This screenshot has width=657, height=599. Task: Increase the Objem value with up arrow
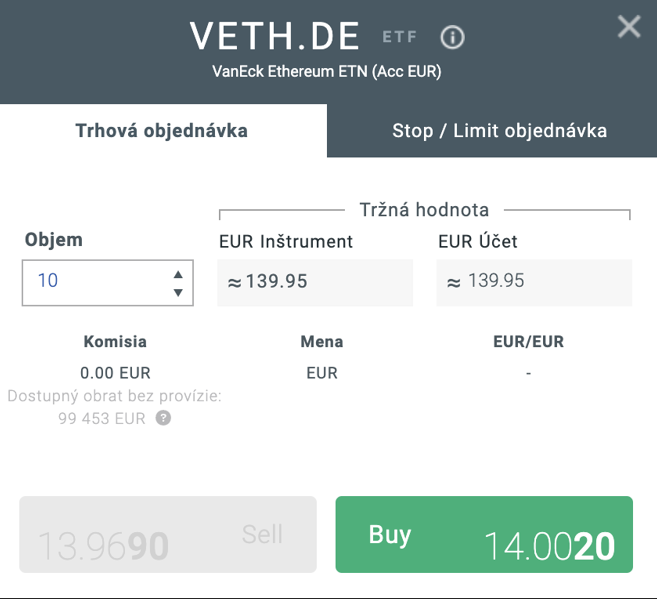click(178, 274)
